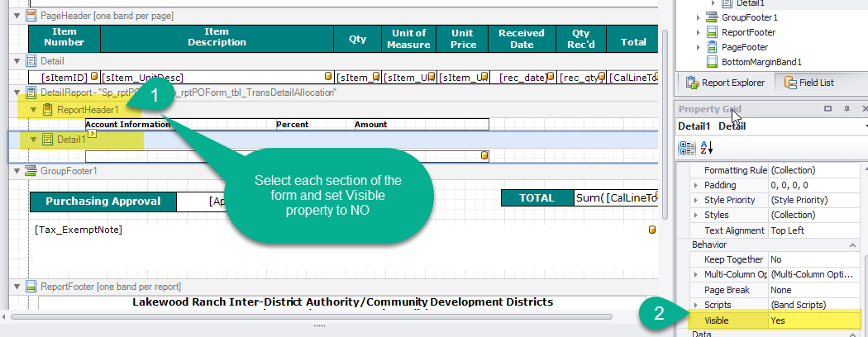Switch to the Report Explorer tab
The width and height of the screenshot is (868, 337).
pyautogui.click(x=726, y=83)
